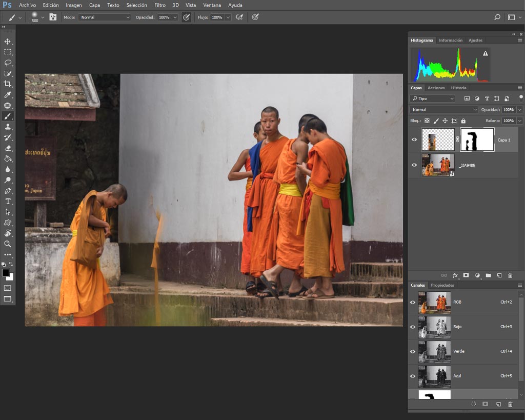Load channel as selection icon
Image resolution: width=525 pixels, height=420 pixels.
[473, 404]
